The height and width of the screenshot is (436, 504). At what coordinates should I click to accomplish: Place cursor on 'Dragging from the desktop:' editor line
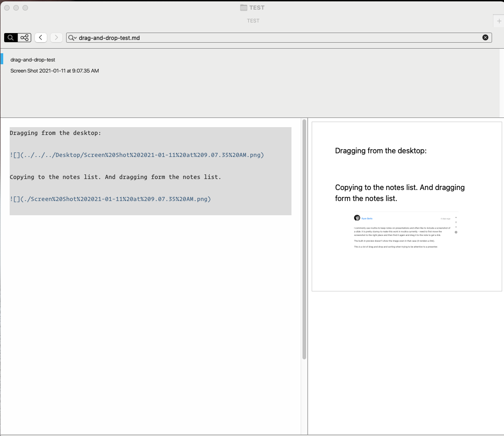[x=55, y=133]
